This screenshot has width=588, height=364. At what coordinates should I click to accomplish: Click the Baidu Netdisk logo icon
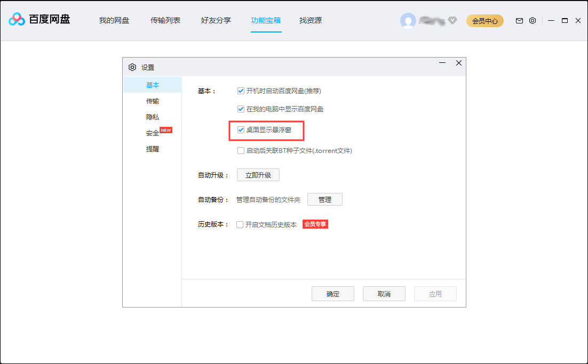[17, 20]
